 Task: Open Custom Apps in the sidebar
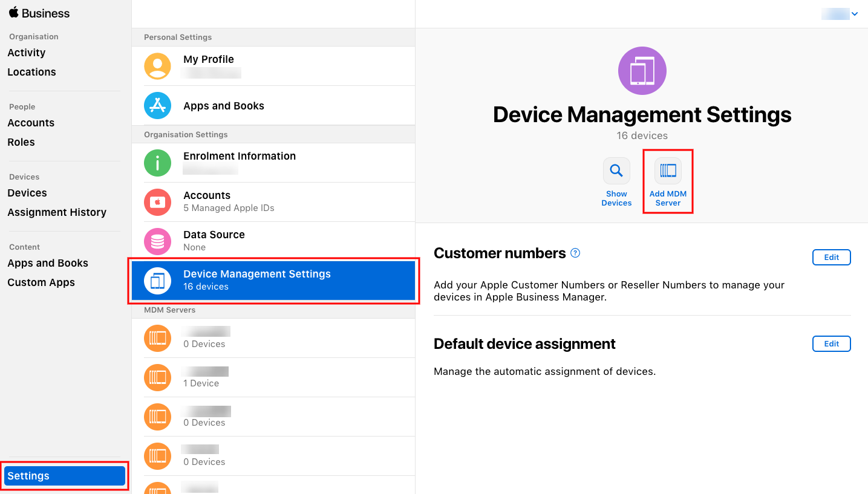[41, 282]
